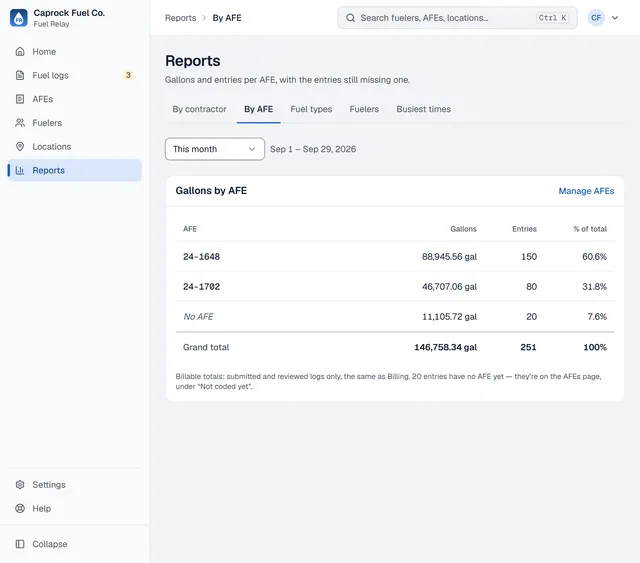The width and height of the screenshot is (640, 563).
Task: Select the By AFE tab
Action: (258, 109)
